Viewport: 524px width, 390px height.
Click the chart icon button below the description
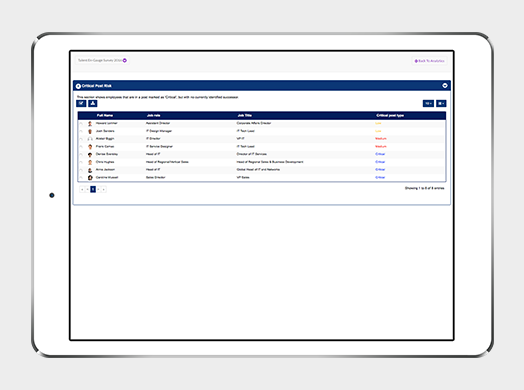81,104
